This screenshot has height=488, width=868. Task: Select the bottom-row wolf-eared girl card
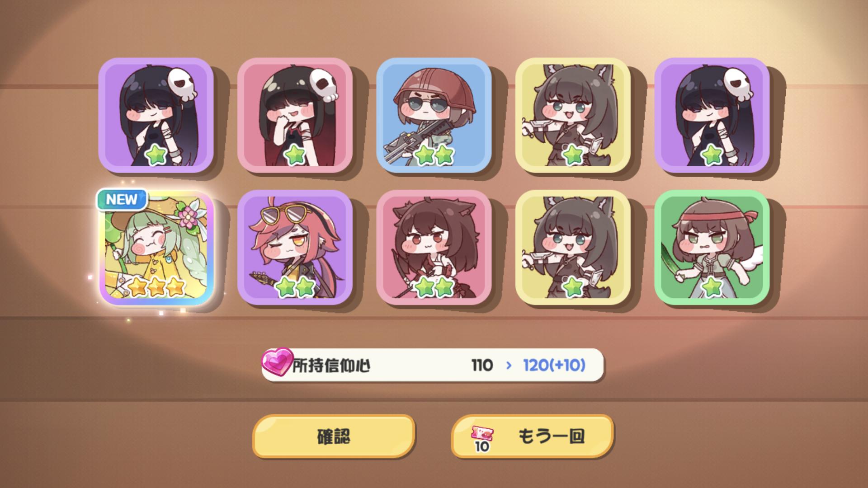[x=573, y=248]
